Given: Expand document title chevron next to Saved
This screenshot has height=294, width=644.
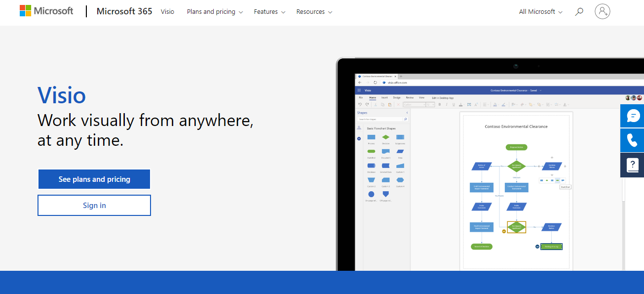Looking at the screenshot, I should click(540, 90).
